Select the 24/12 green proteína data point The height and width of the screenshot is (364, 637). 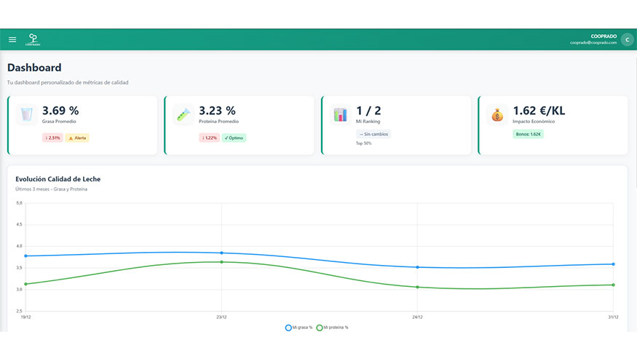(x=417, y=287)
